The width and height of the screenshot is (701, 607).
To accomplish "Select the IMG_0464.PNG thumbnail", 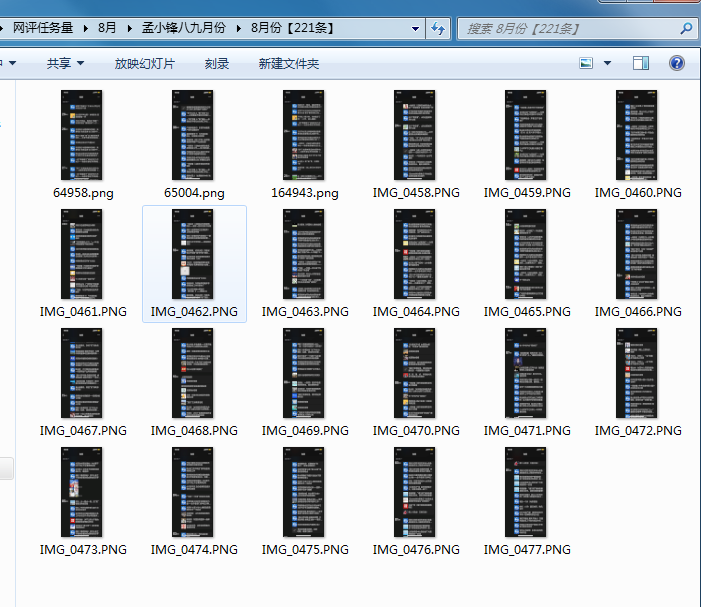I will pos(414,254).
